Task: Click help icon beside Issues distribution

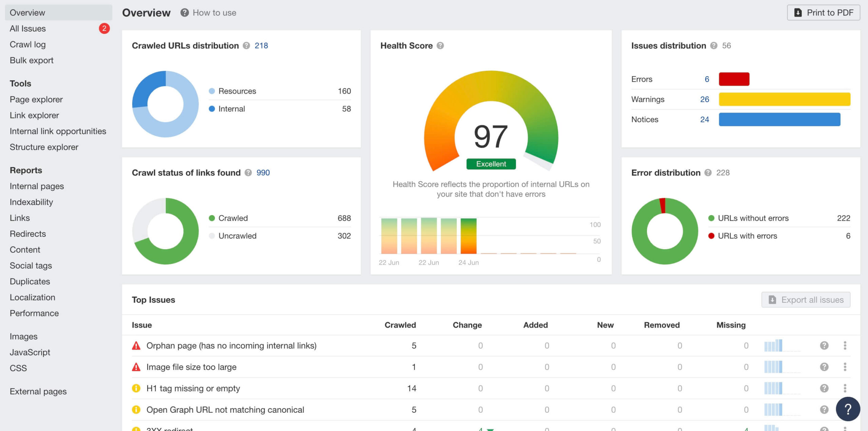Action: coord(714,45)
